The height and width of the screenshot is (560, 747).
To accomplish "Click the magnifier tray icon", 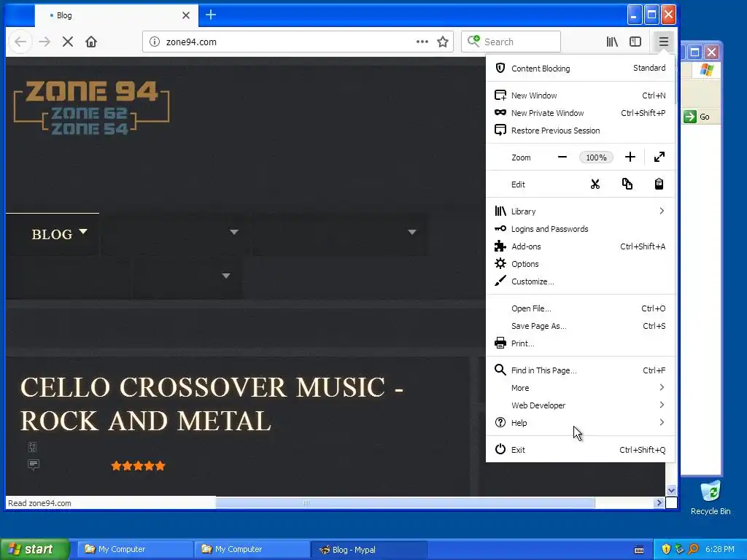I will [693, 550].
